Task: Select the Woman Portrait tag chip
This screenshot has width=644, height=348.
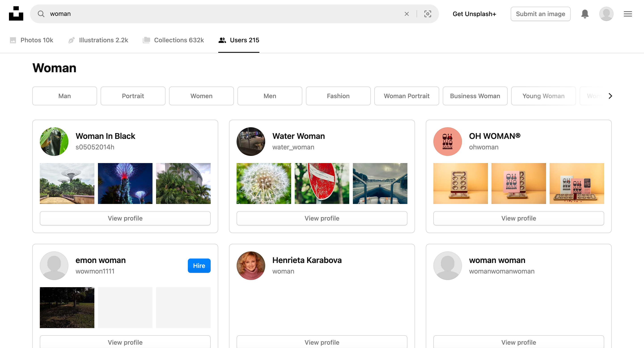Action: [x=407, y=96]
